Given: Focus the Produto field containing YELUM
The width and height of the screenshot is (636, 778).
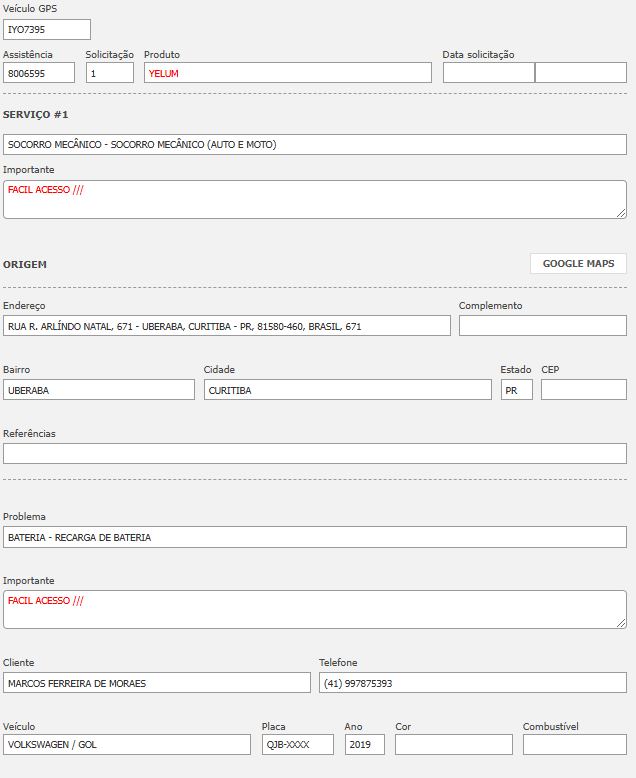Looking at the screenshot, I should pos(287,73).
